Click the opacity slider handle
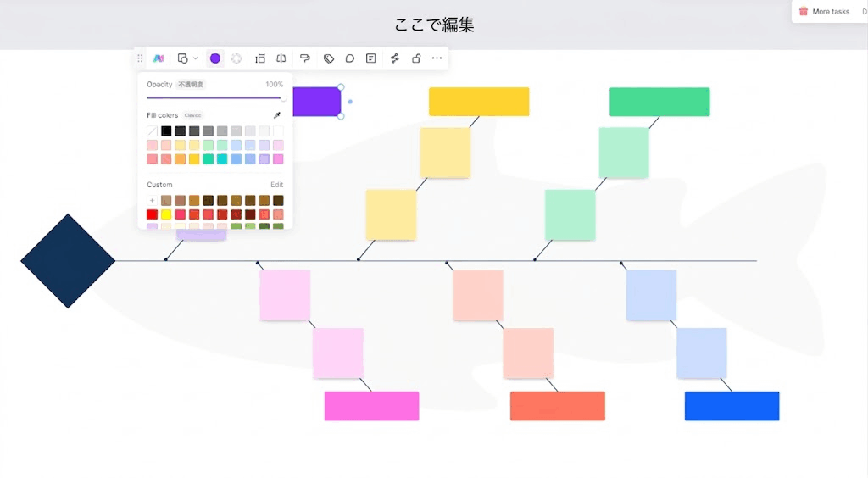This screenshot has height=478, width=868. (283, 98)
